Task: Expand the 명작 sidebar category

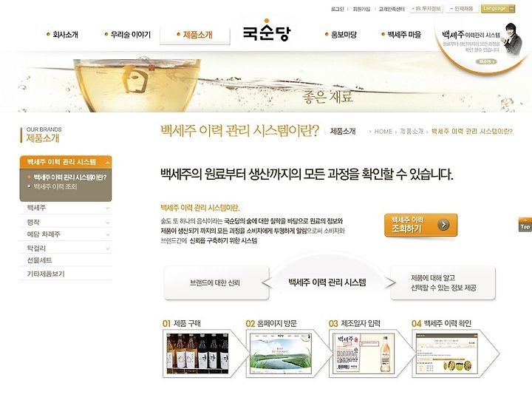Action: tap(66, 222)
